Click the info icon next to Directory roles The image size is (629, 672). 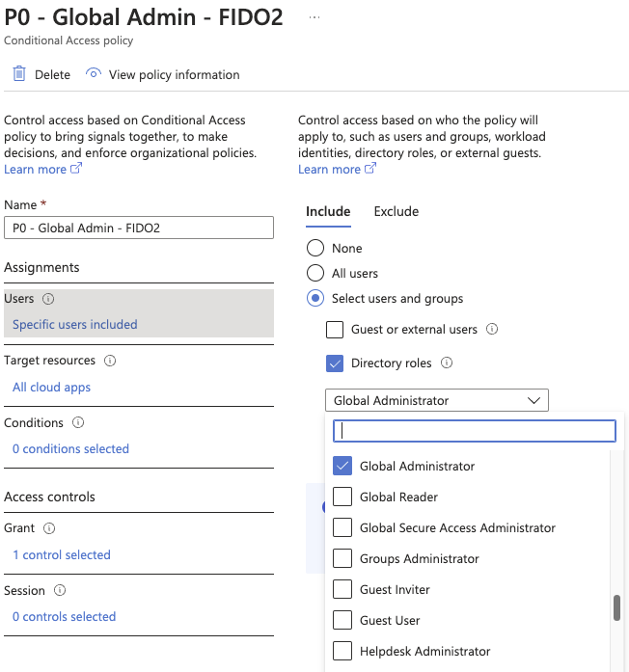(x=447, y=363)
